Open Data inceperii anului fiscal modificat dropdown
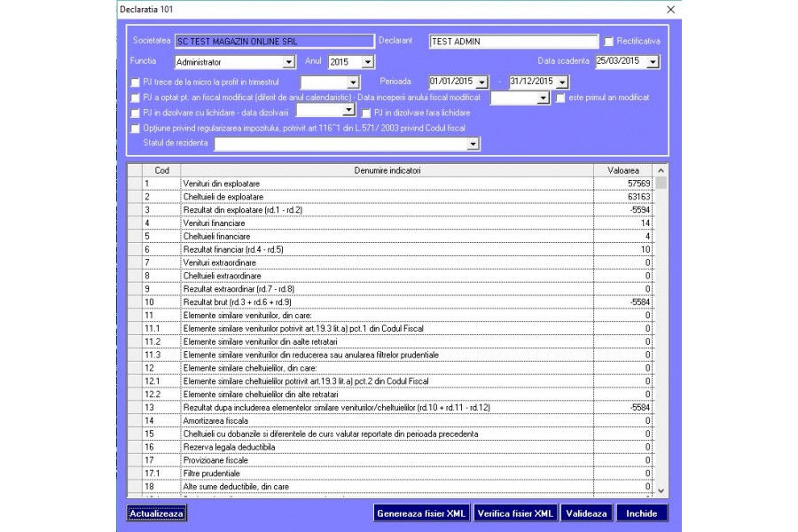798x532 pixels. [543, 98]
